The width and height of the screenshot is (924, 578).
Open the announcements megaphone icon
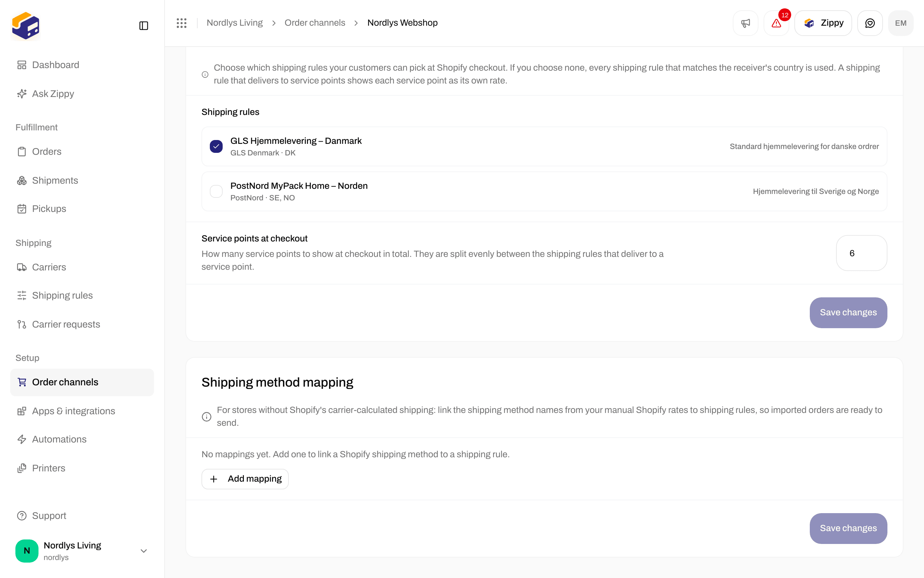745,23
